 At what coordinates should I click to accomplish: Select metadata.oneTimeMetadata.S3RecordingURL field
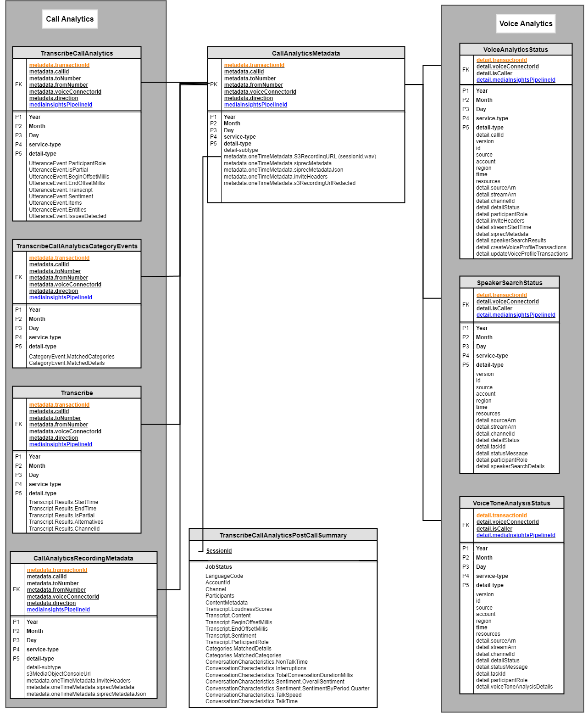coord(300,157)
